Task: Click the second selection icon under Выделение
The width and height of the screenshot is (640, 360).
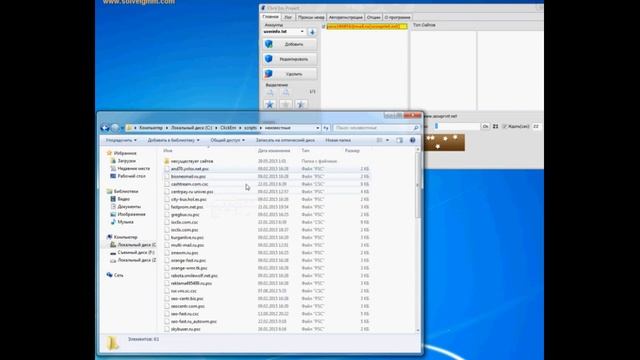Action: coord(286,92)
